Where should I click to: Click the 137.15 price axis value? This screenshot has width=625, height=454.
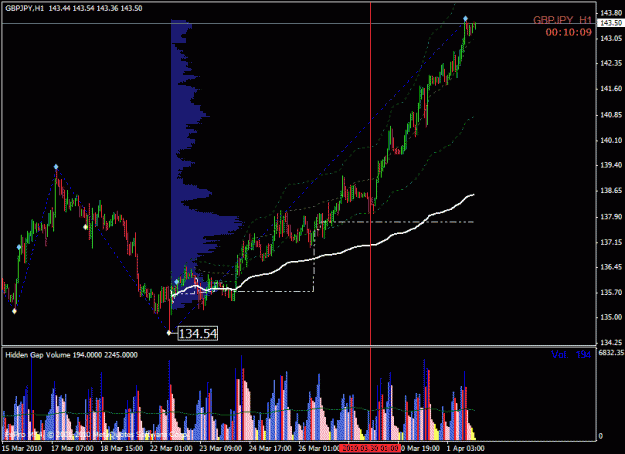(x=611, y=242)
